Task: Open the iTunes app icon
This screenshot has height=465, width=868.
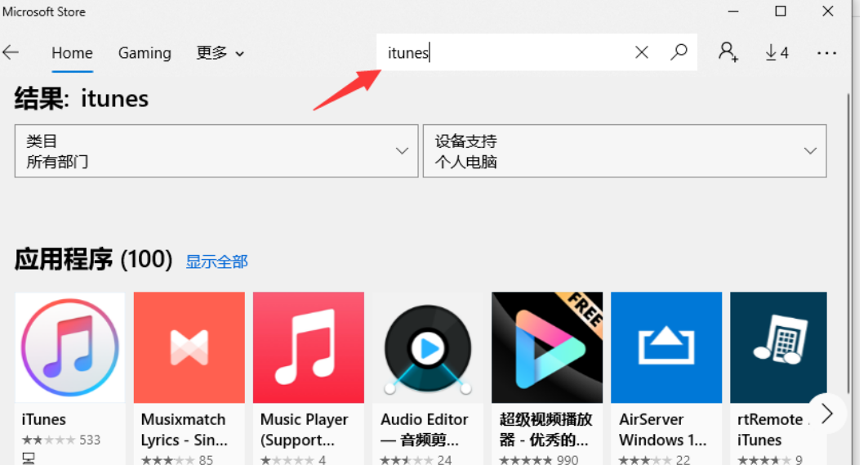Action: pos(70,347)
